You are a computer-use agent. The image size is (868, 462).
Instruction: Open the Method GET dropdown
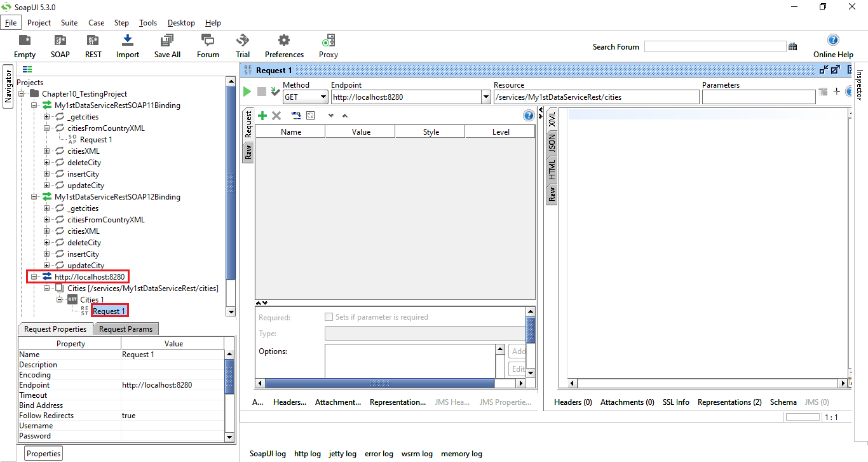click(323, 97)
